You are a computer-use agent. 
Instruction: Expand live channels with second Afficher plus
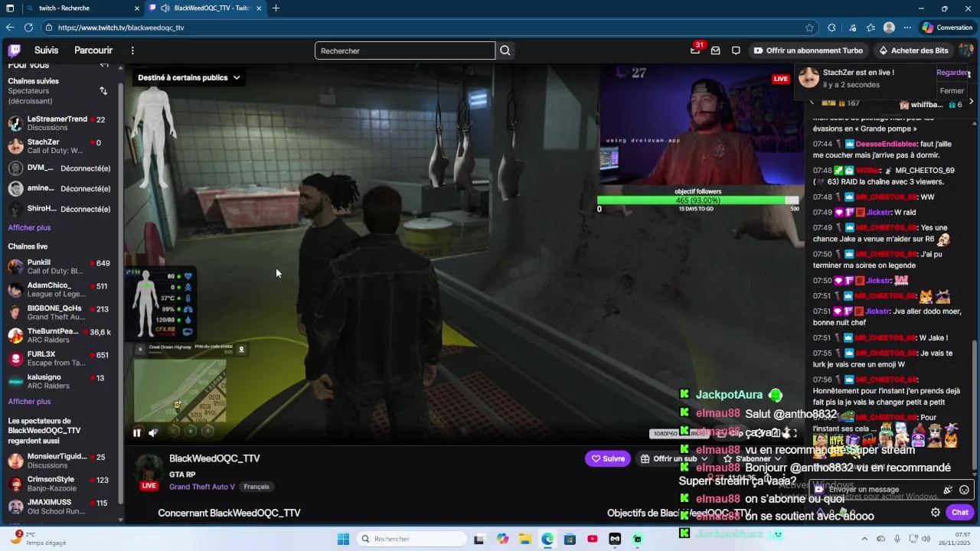coord(29,401)
